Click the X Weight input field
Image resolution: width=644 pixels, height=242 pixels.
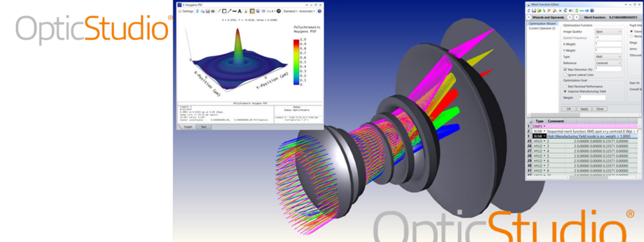coord(608,44)
